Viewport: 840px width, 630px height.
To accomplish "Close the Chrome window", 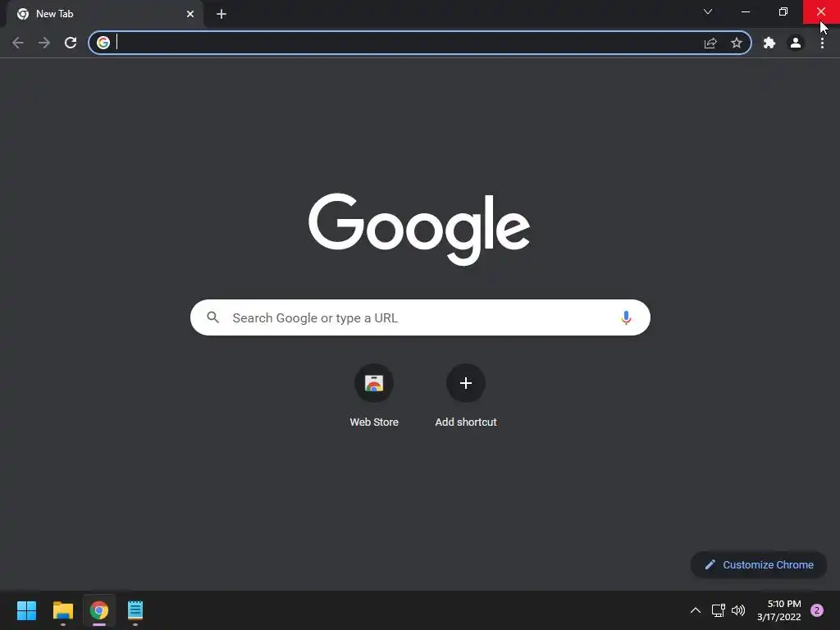I will 820,11.
